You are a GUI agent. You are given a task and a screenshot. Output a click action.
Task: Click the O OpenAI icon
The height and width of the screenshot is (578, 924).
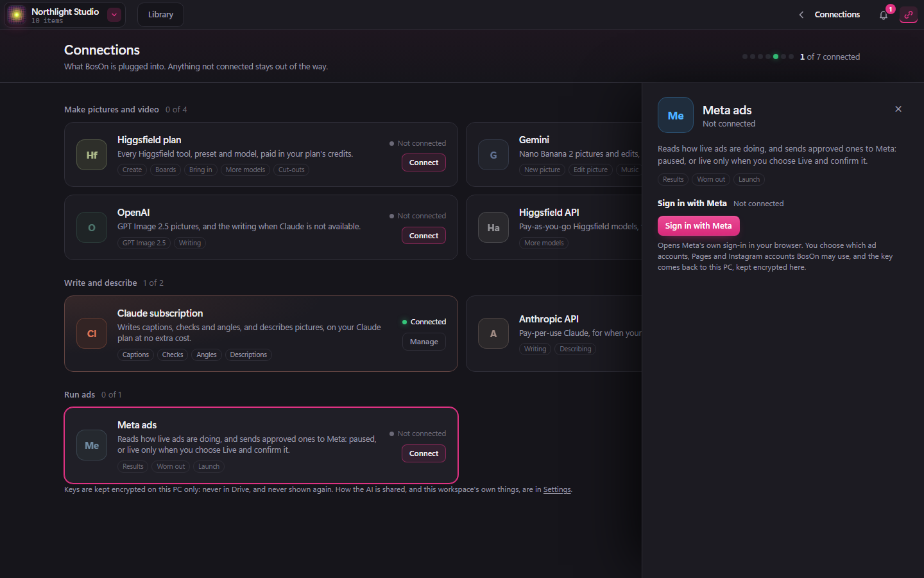coord(92,227)
